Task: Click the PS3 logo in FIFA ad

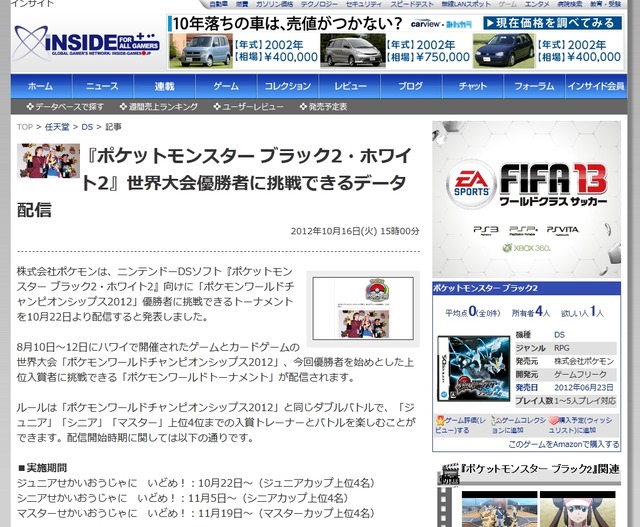Action: point(485,231)
